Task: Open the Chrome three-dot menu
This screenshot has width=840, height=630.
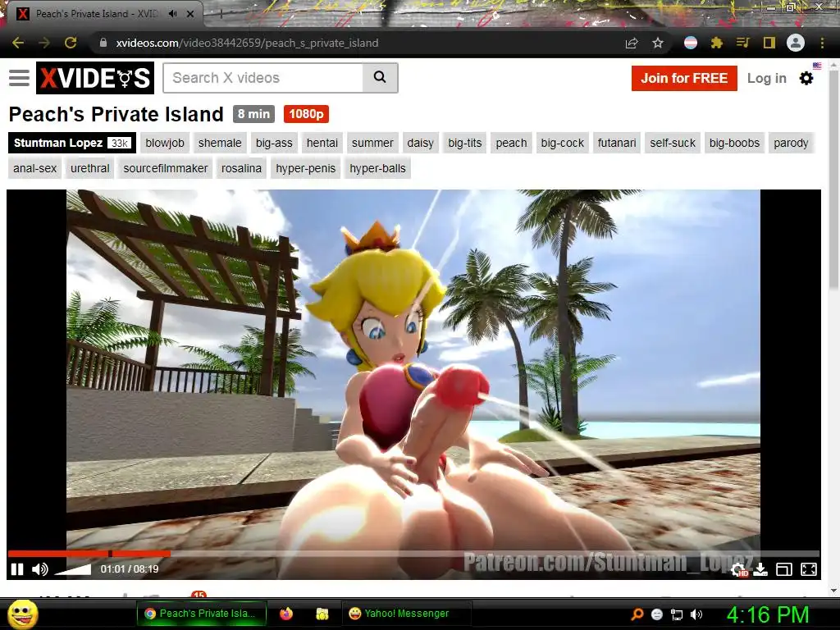Action: coord(822,43)
